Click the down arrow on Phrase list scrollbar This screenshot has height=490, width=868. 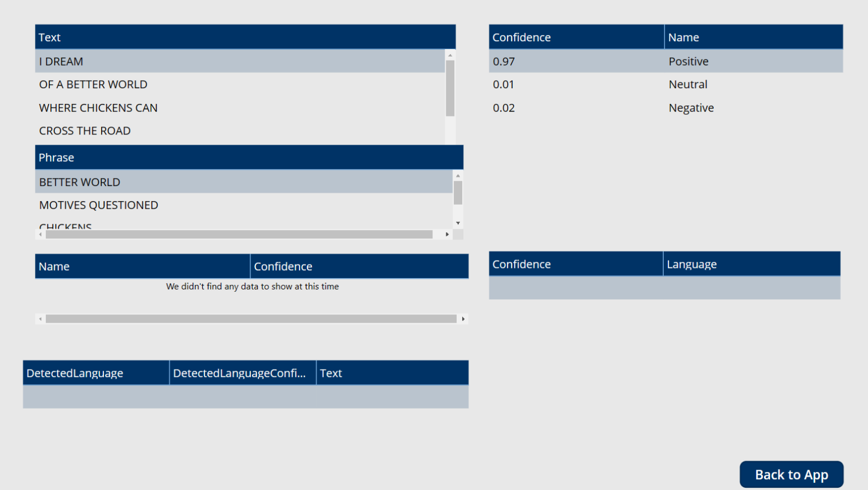pos(457,223)
